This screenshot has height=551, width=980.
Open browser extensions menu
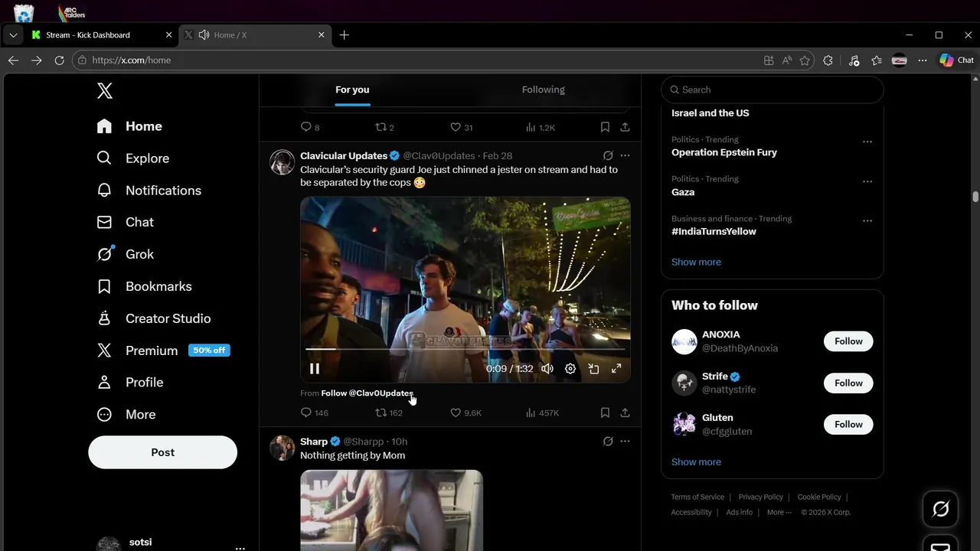(x=828, y=60)
